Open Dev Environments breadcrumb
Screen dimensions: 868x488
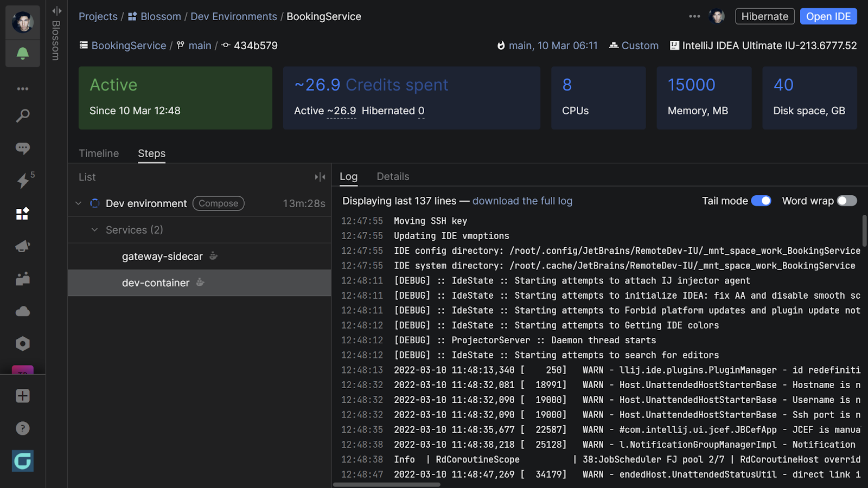coord(234,16)
